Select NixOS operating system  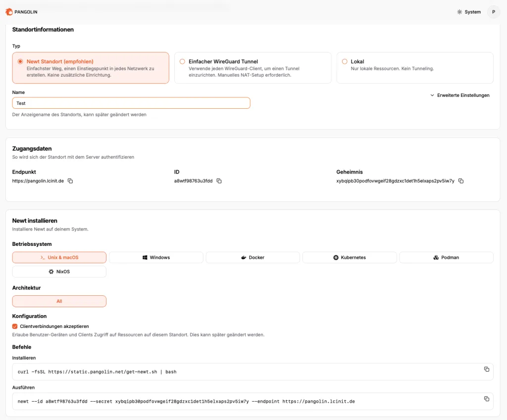[x=59, y=272]
